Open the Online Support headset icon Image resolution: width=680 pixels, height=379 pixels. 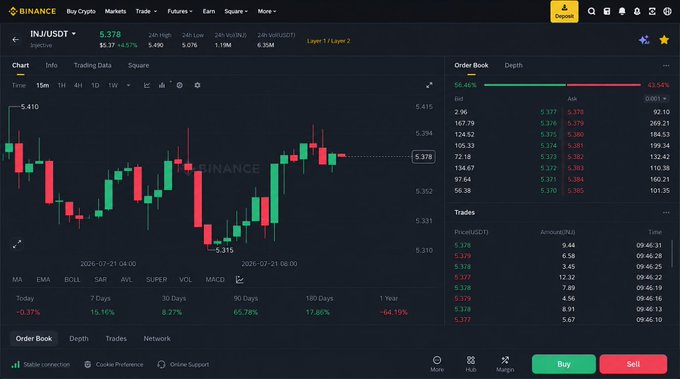(161, 364)
